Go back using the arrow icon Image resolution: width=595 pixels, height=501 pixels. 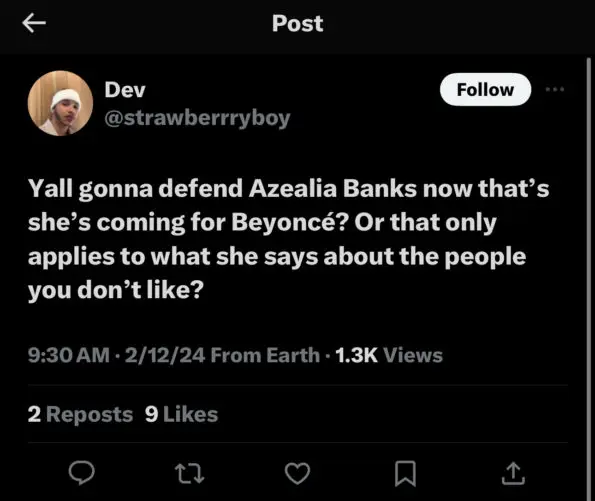[x=34, y=23]
